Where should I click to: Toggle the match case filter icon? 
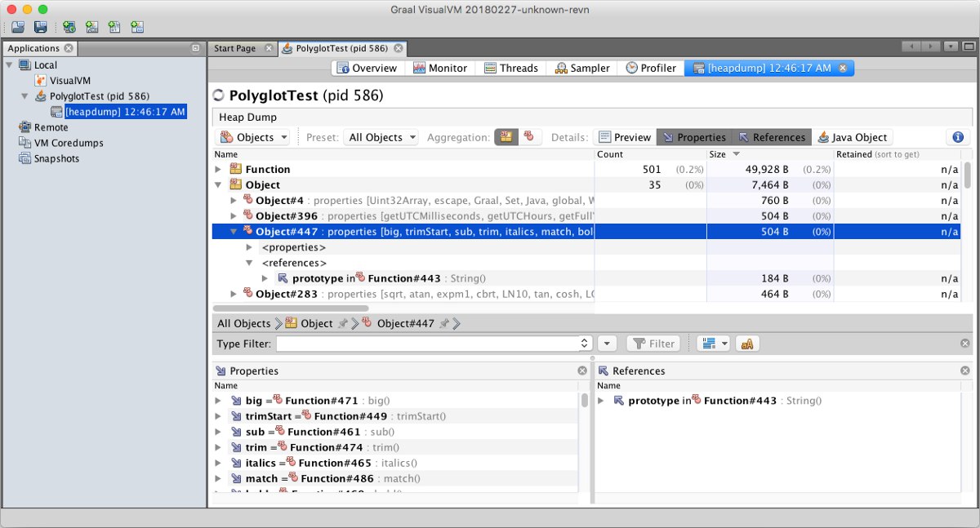click(x=747, y=344)
